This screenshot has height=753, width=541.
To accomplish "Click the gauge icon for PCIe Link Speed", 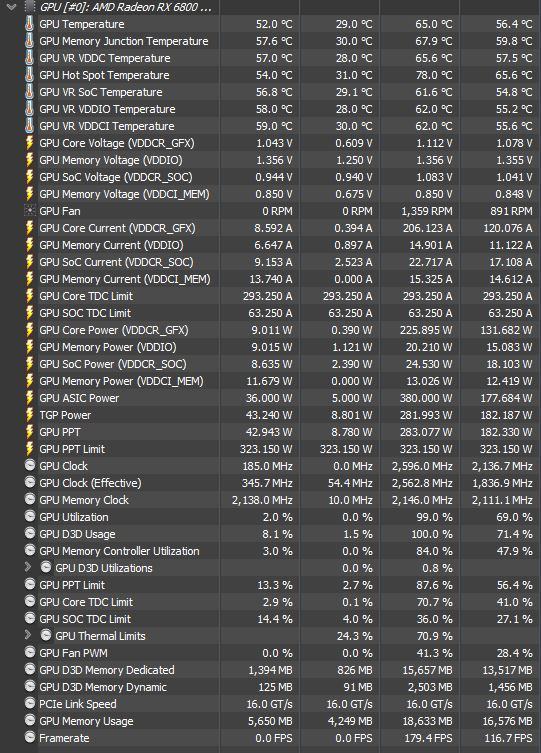I will (x=30, y=703).
